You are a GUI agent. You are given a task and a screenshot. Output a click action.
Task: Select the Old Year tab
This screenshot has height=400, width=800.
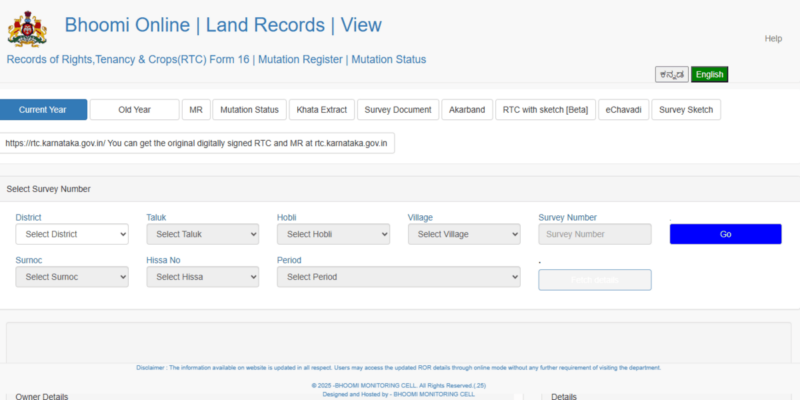click(x=135, y=110)
